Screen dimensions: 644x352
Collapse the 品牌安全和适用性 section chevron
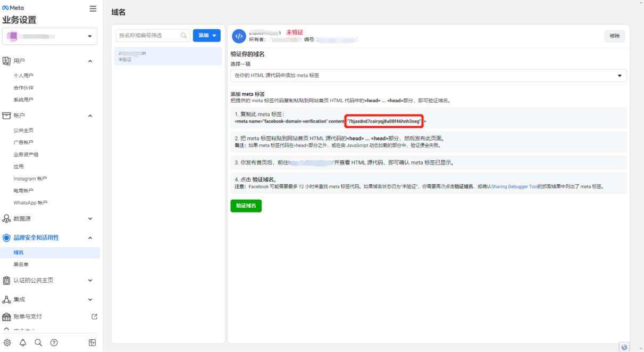(90, 238)
